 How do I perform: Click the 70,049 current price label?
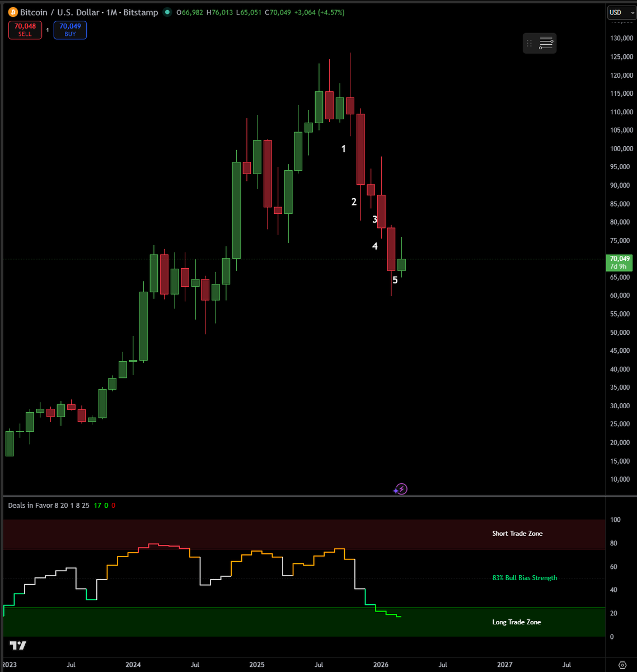pyautogui.click(x=620, y=263)
